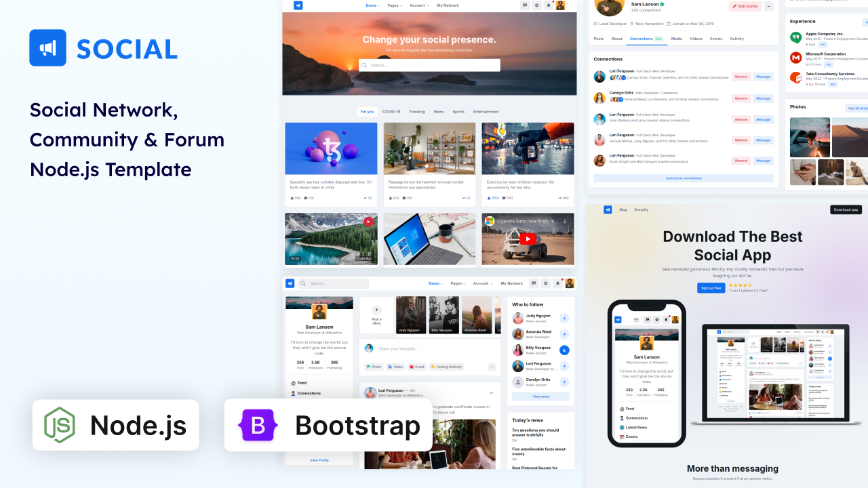The height and width of the screenshot is (488, 868).
Task: Click the megaphone logo beside the feed page search
Action: click(x=290, y=283)
